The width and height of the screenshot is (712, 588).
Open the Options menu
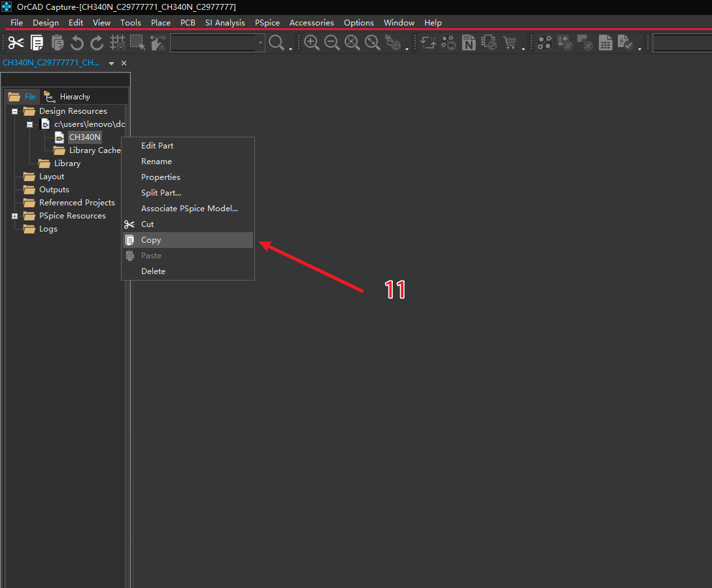coord(359,22)
